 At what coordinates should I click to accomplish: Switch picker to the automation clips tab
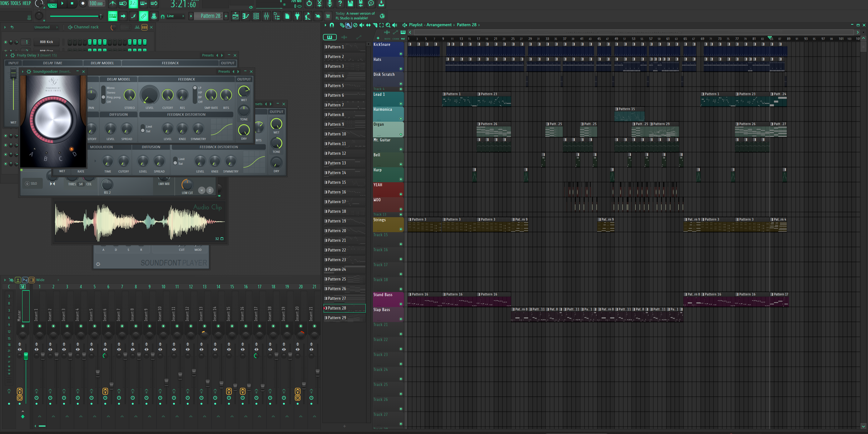pos(359,37)
